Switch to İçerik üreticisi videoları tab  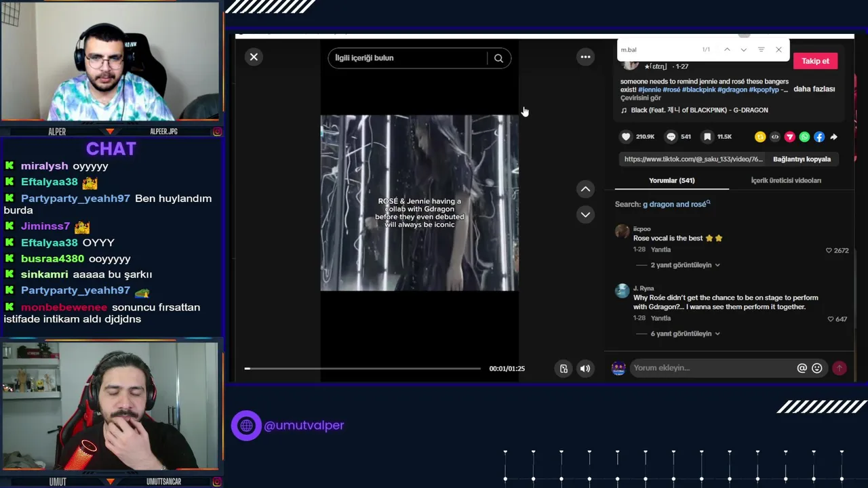tap(786, 180)
